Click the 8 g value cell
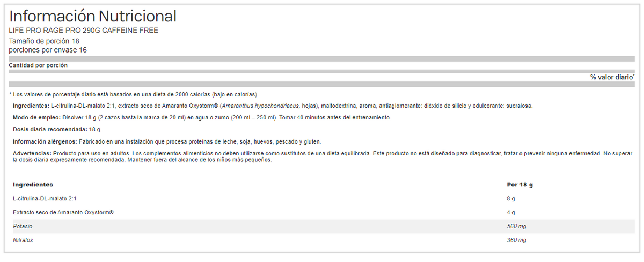Image resolution: width=644 pixels, height=262 pixels. [x=511, y=199]
